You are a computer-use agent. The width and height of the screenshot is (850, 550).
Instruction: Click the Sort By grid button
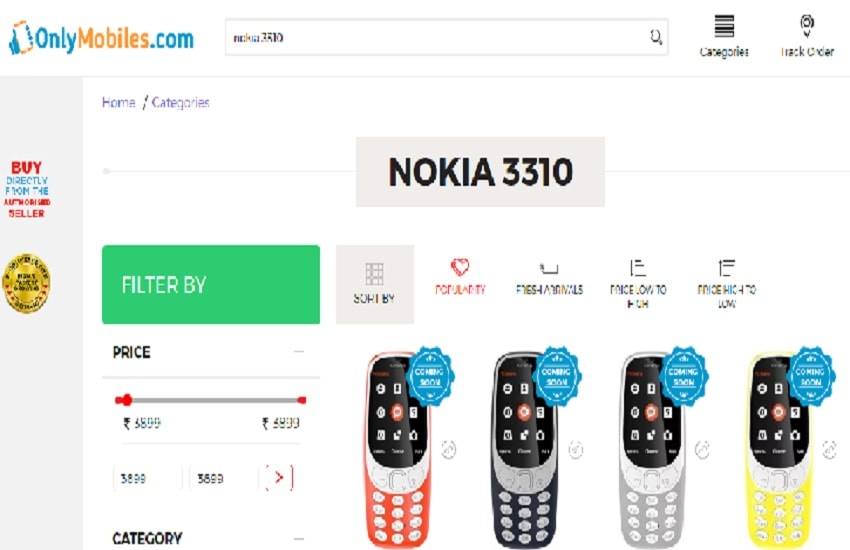pyautogui.click(x=375, y=284)
